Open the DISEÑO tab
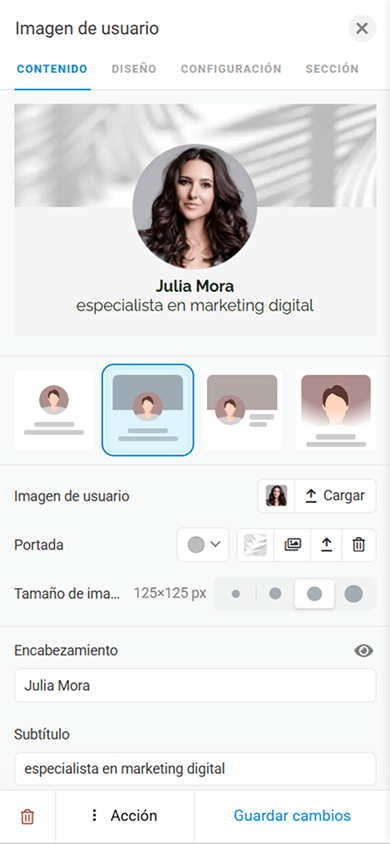This screenshot has width=390, height=844. click(134, 69)
